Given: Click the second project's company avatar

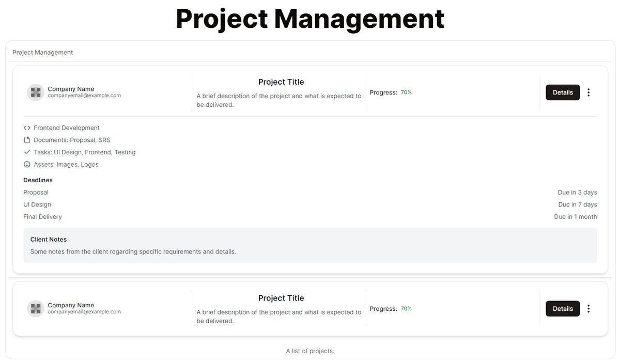Looking at the screenshot, I should [36, 309].
